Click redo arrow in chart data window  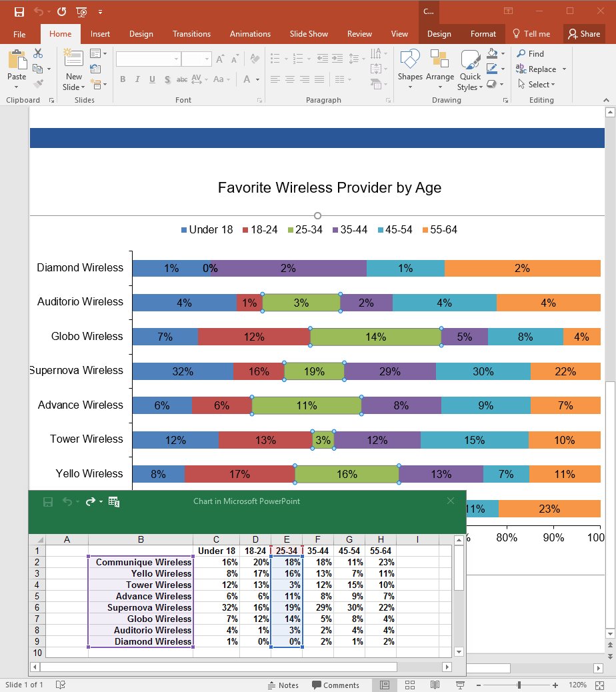pos(90,502)
